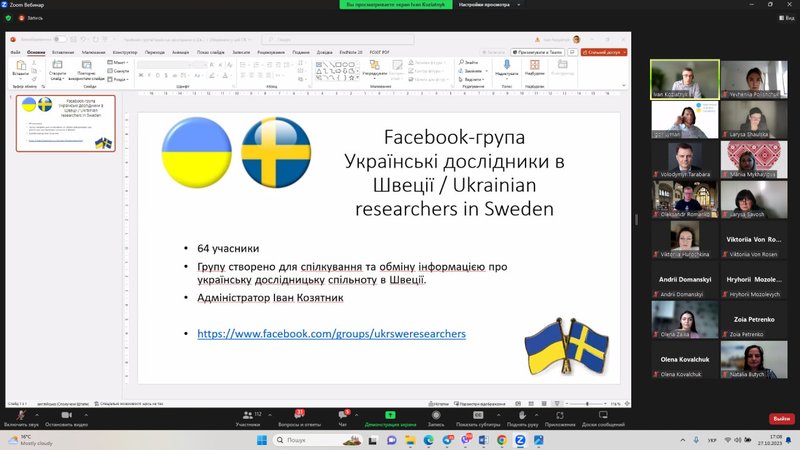Open Chrome from the taskbar
Screen dimensions: 800x450
click(x=502, y=440)
